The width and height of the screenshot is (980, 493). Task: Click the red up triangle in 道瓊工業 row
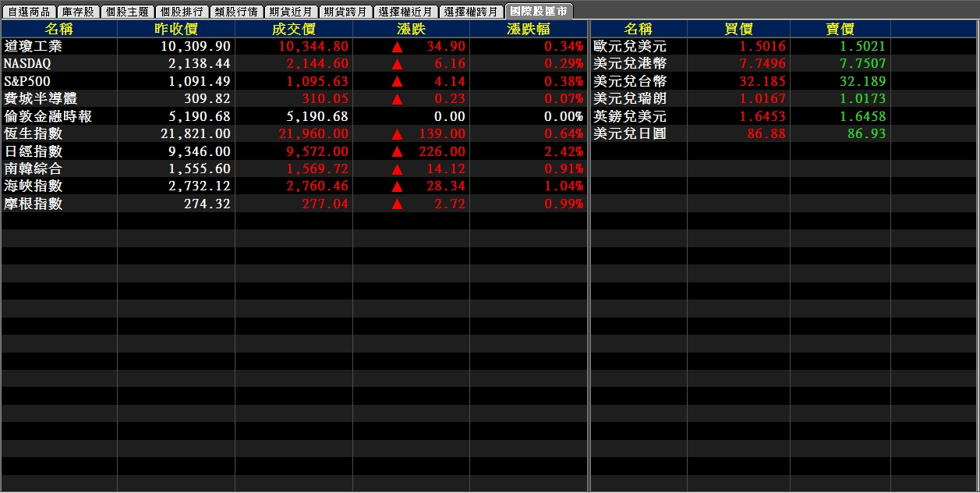click(x=397, y=47)
